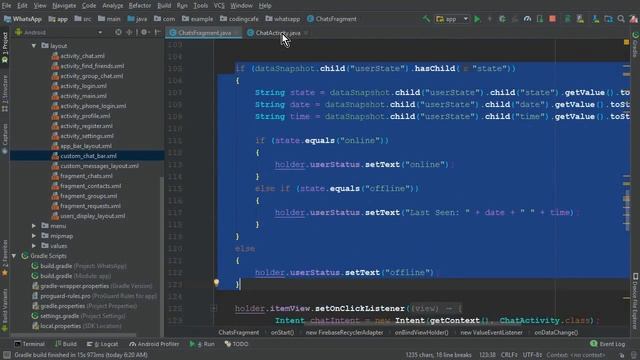Collapse the layout folder
This screenshot has width=640, height=360.
coord(34,46)
